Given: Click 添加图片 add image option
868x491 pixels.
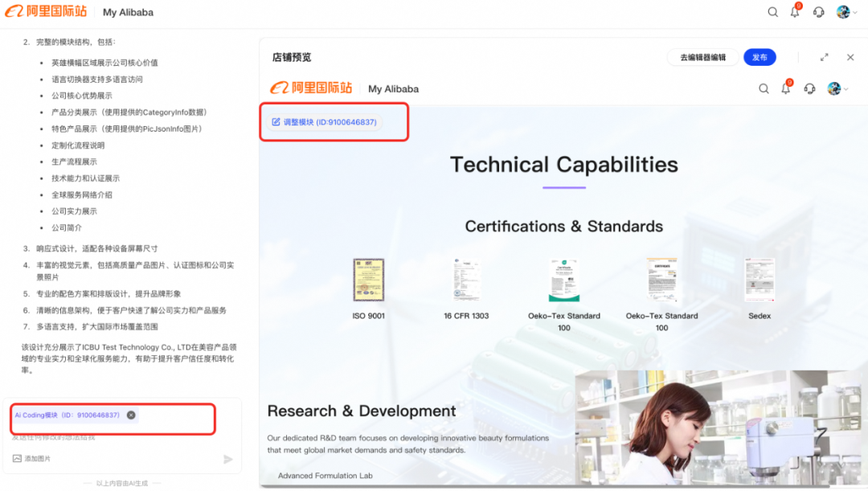Looking at the screenshot, I should click(31, 458).
